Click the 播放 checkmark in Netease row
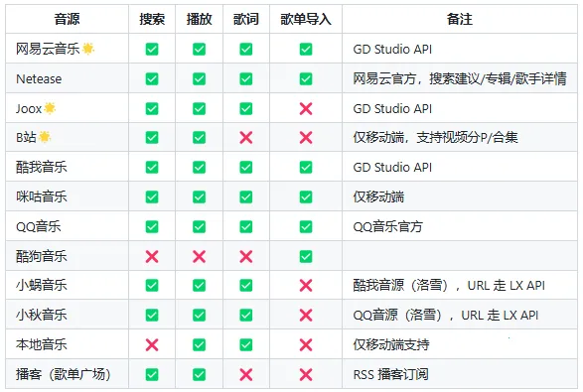This screenshot has width=583, height=392. click(199, 78)
